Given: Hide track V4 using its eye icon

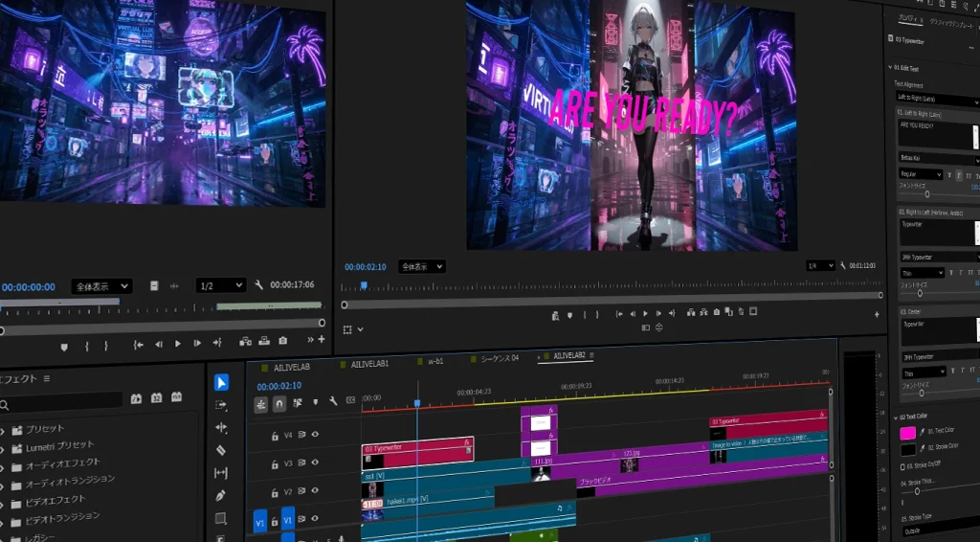Looking at the screenshot, I should (315, 435).
